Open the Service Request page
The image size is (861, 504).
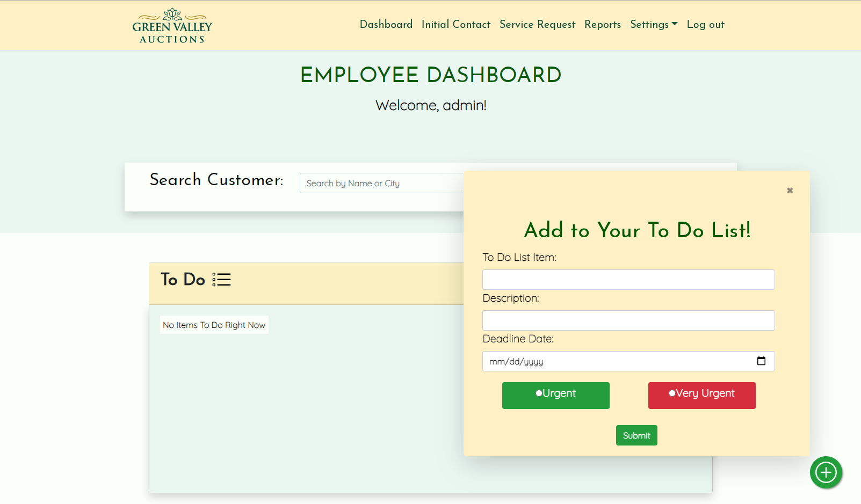(537, 25)
